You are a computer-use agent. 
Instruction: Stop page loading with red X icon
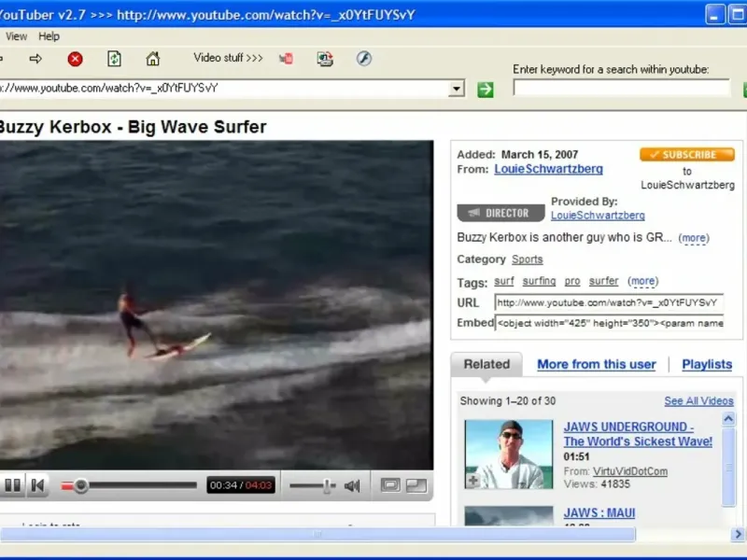(75, 59)
